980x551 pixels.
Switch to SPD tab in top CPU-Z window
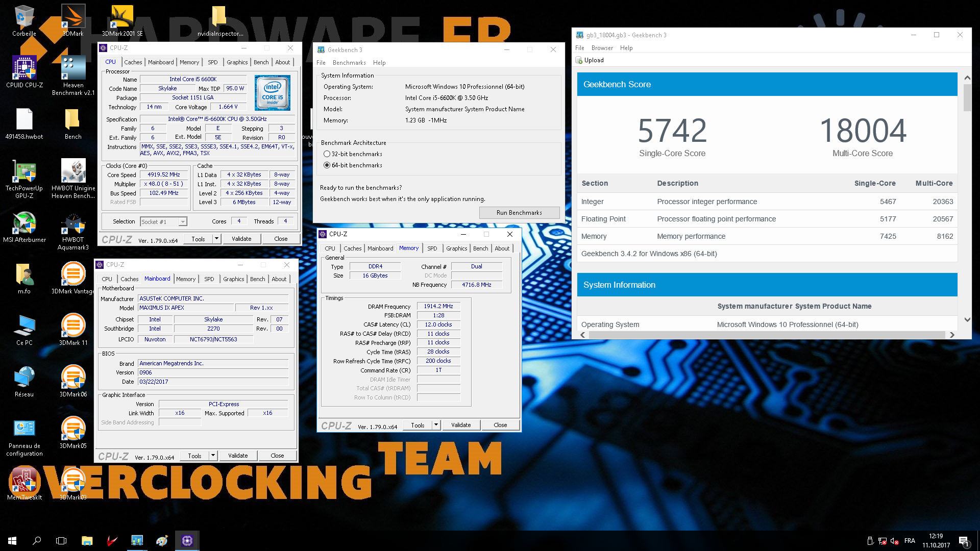tap(213, 62)
